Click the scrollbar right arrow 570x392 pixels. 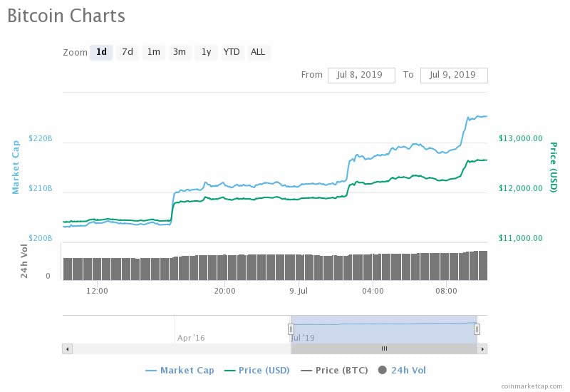click(x=482, y=349)
